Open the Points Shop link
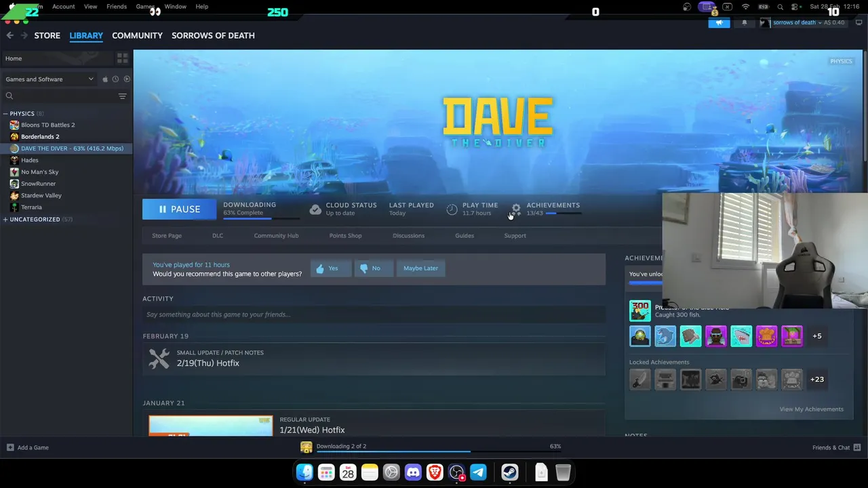 click(x=345, y=236)
